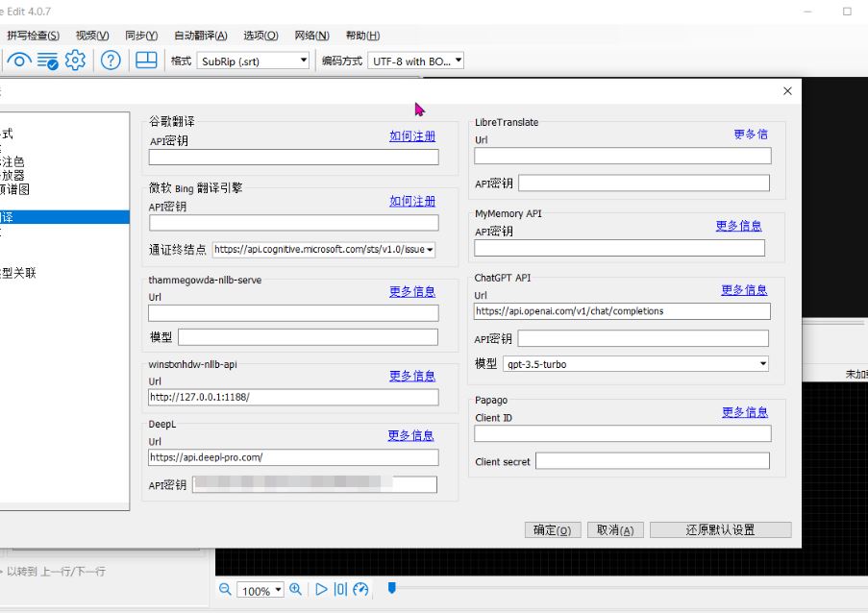Open the DeepL 更多信息 link
Viewport: 868px width, 613px height.
point(410,435)
